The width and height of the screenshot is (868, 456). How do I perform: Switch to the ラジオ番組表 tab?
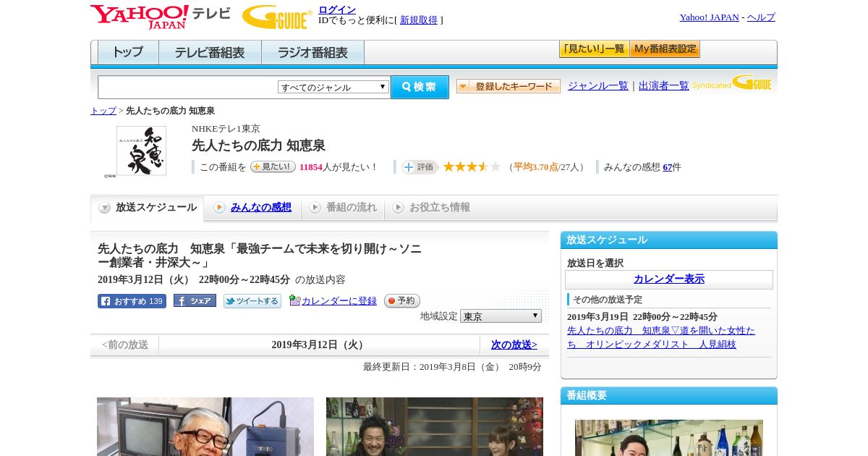312,53
